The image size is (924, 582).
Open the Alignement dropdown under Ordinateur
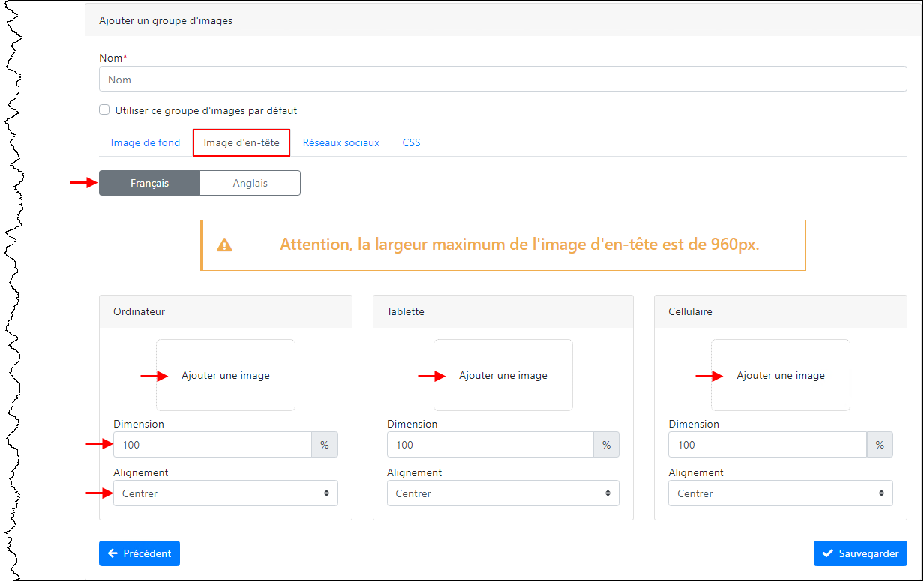225,493
